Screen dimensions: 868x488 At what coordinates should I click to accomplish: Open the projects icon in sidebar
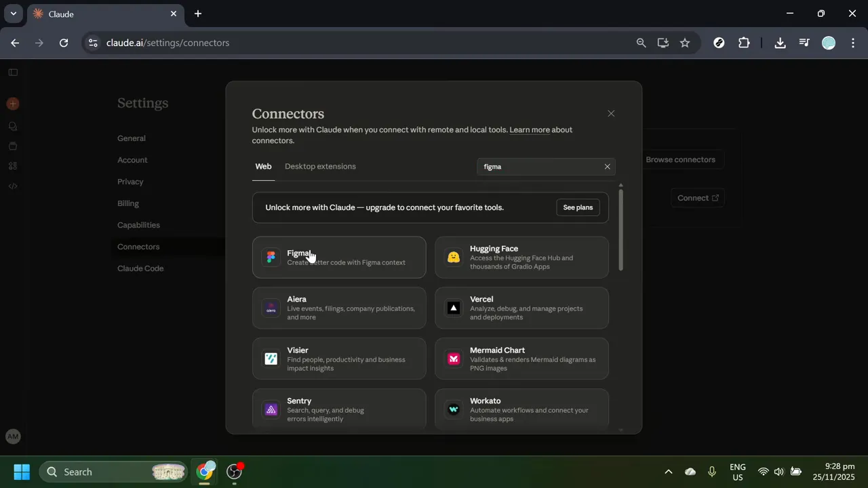click(13, 146)
